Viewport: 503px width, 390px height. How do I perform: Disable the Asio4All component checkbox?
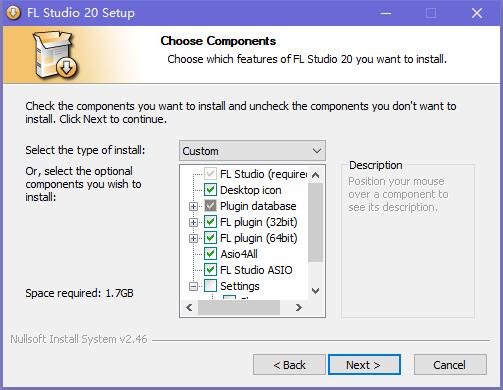210,254
